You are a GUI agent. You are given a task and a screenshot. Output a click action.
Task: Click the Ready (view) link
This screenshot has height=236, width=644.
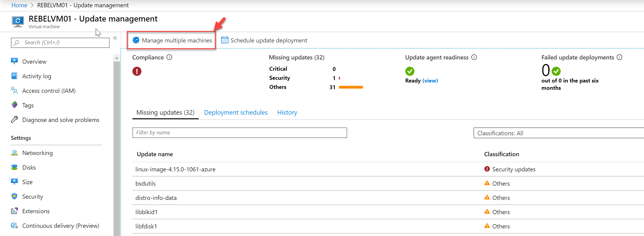[430, 81]
